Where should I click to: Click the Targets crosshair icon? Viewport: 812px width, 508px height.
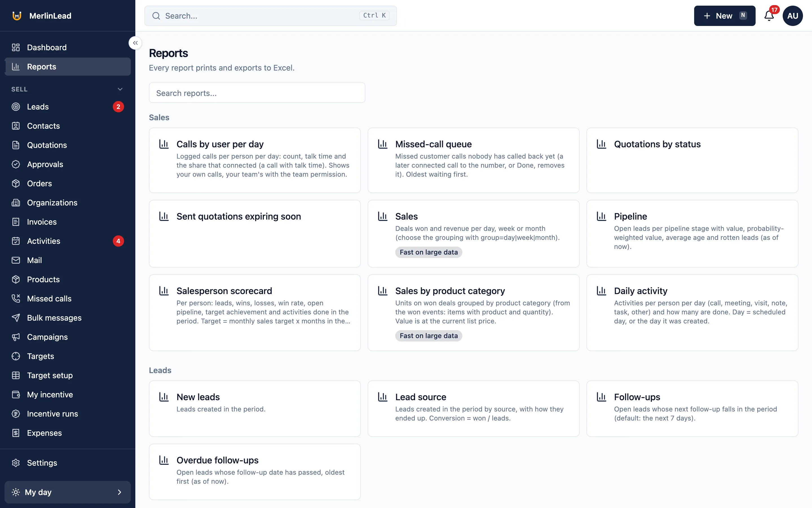[x=16, y=356]
